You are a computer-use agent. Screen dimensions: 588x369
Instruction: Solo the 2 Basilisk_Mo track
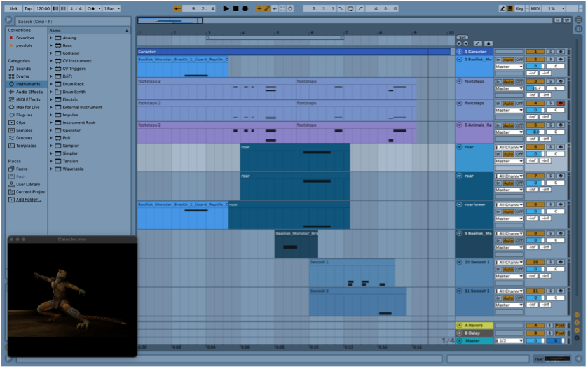click(550, 59)
